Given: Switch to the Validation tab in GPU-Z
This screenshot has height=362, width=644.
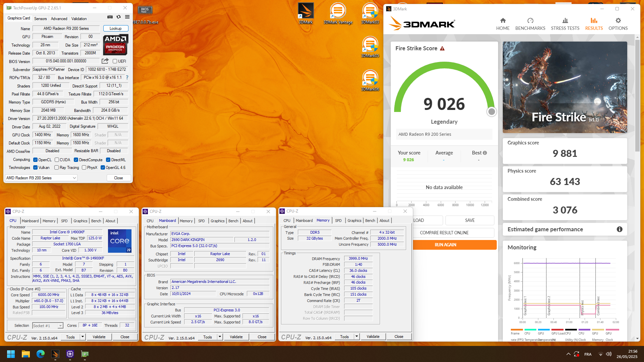Looking at the screenshot, I should click(79, 19).
